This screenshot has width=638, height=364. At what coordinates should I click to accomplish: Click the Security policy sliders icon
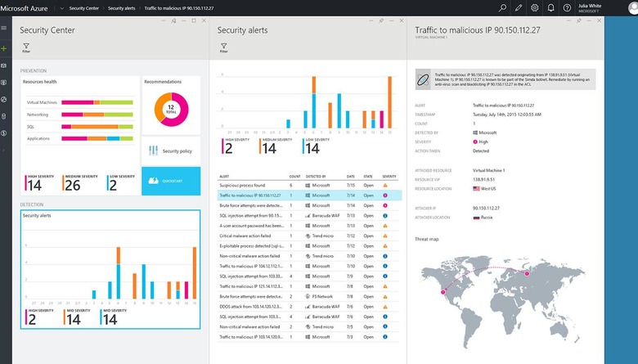[x=154, y=151]
